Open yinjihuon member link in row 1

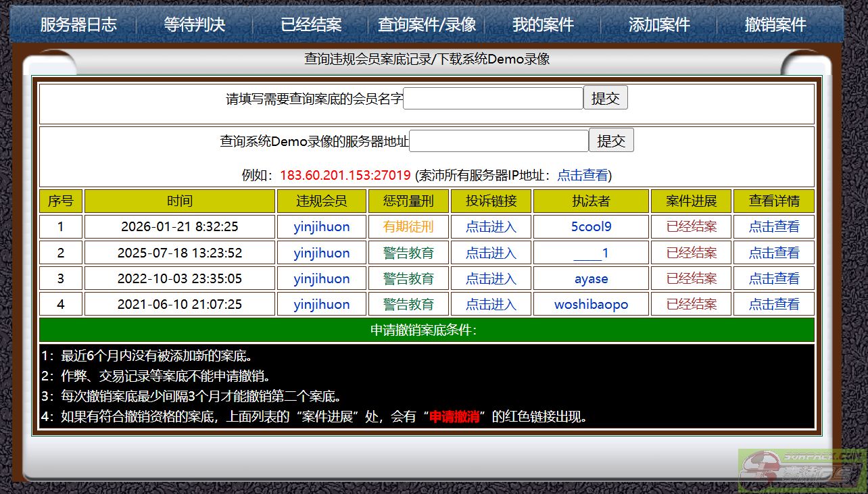tap(322, 227)
